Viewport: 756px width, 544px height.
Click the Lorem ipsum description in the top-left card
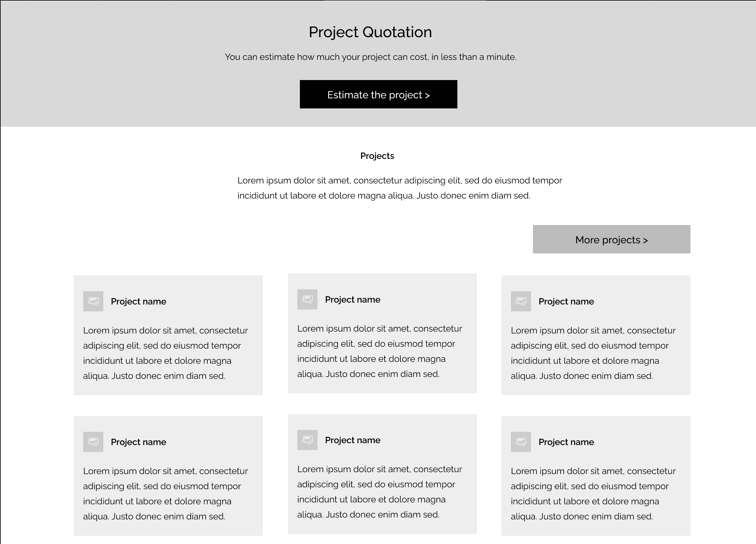coord(165,353)
